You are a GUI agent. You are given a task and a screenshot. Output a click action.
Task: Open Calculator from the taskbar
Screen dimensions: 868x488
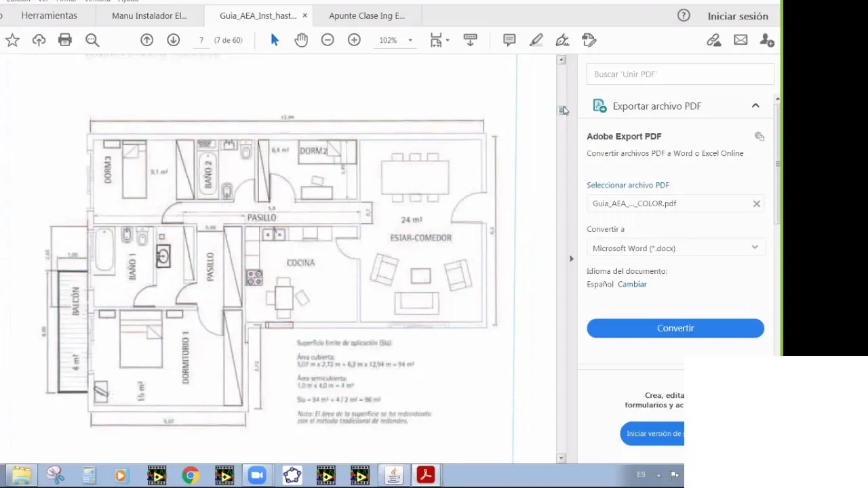tap(89, 475)
